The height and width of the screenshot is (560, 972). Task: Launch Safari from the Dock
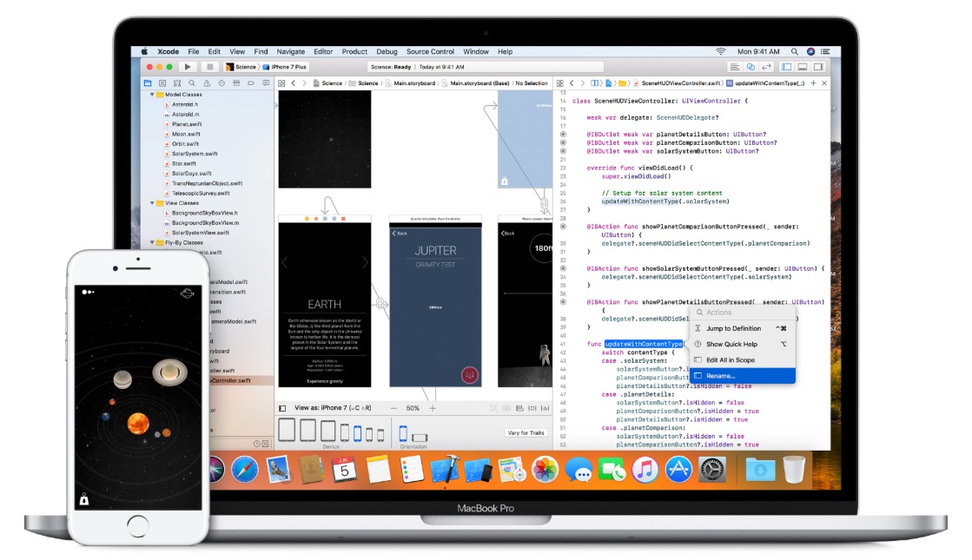coord(245,470)
